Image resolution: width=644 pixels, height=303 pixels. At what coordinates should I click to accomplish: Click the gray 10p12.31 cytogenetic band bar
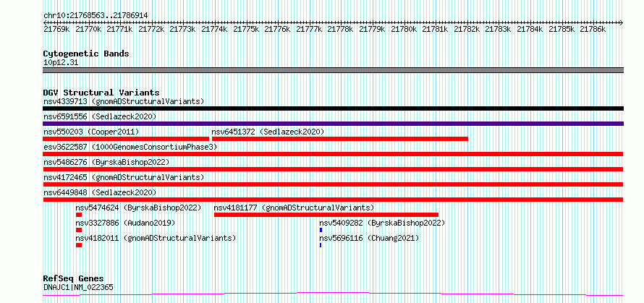pos(333,70)
